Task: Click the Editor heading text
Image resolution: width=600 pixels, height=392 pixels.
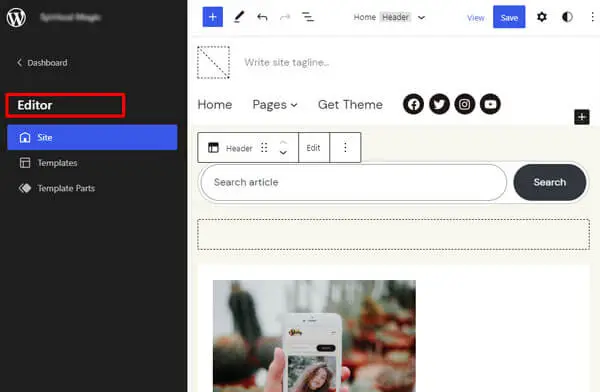Action: point(35,105)
